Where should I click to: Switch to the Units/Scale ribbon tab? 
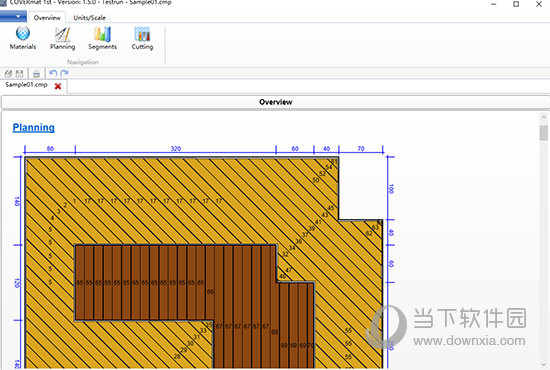click(89, 18)
